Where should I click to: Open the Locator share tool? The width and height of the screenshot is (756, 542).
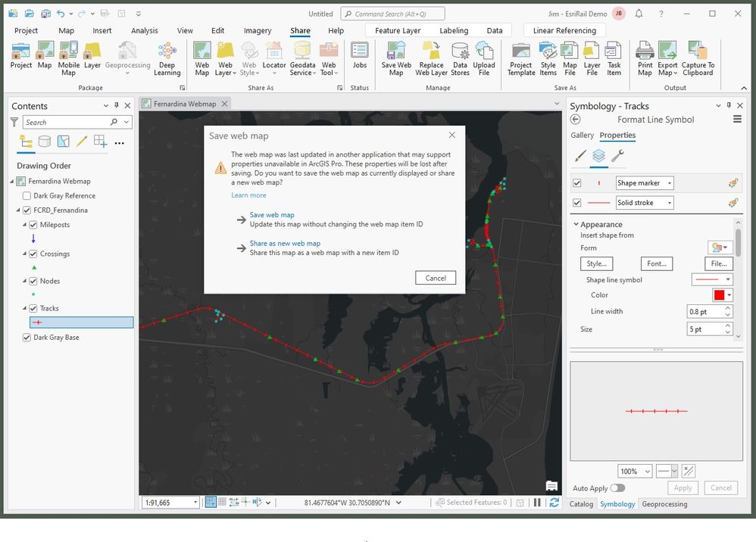(x=274, y=58)
